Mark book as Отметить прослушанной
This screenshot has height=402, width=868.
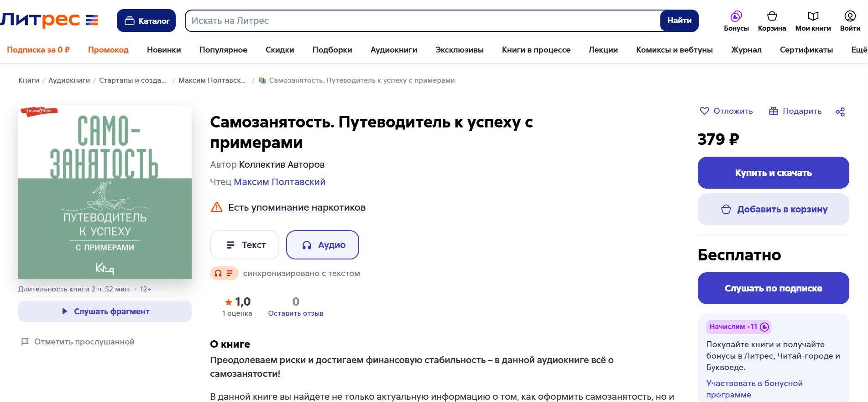tap(78, 342)
